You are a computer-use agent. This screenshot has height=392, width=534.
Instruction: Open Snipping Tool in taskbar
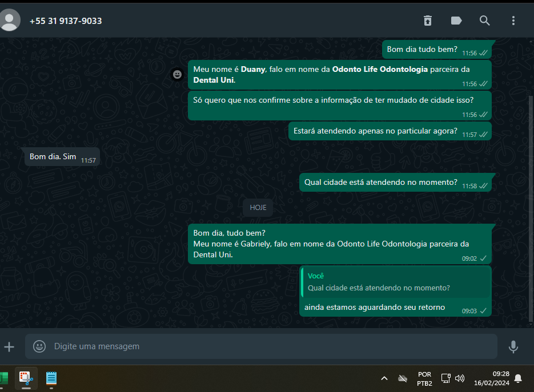(26, 378)
